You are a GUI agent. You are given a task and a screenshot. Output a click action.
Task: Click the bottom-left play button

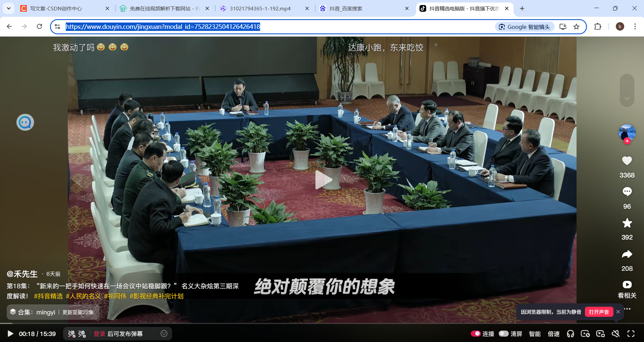click(x=10, y=334)
